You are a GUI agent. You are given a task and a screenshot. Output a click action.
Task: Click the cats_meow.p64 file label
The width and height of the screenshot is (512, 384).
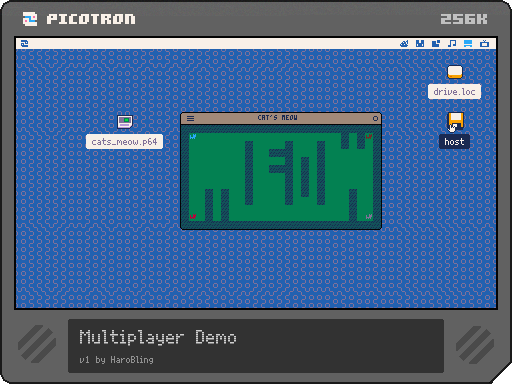pyautogui.click(x=124, y=142)
